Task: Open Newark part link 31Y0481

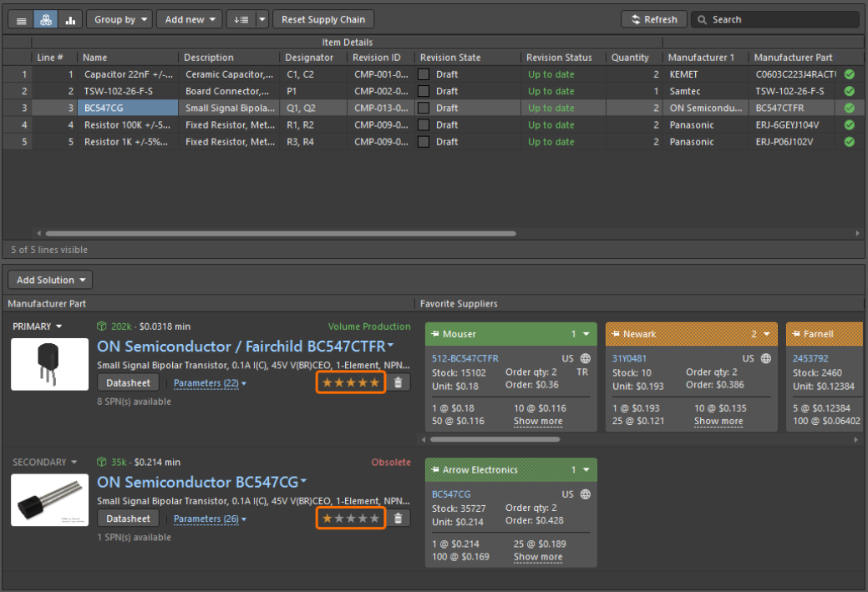Action: point(629,358)
